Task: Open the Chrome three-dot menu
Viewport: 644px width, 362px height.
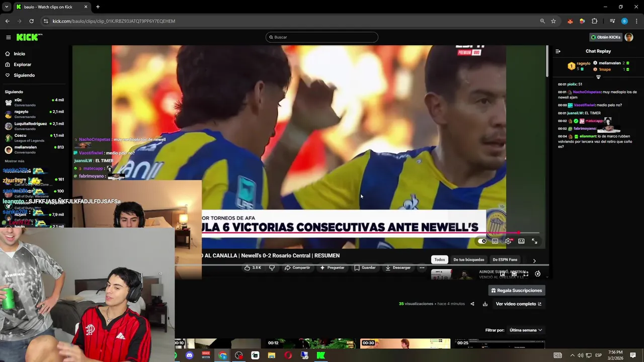Action: 637,21
